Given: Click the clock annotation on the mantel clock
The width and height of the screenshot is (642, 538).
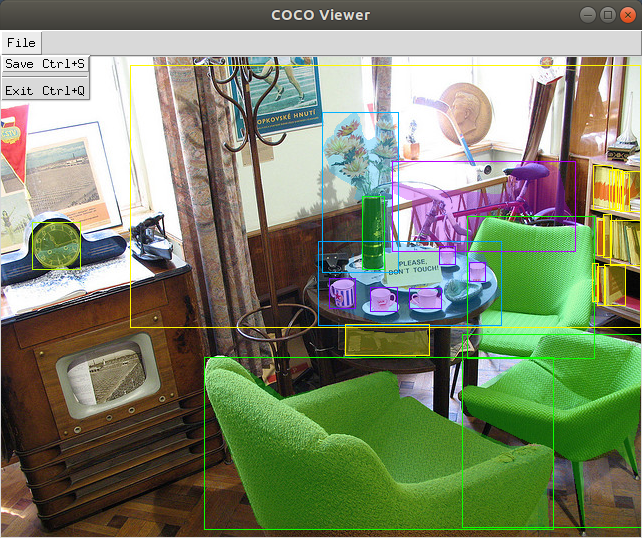Looking at the screenshot, I should (x=57, y=246).
